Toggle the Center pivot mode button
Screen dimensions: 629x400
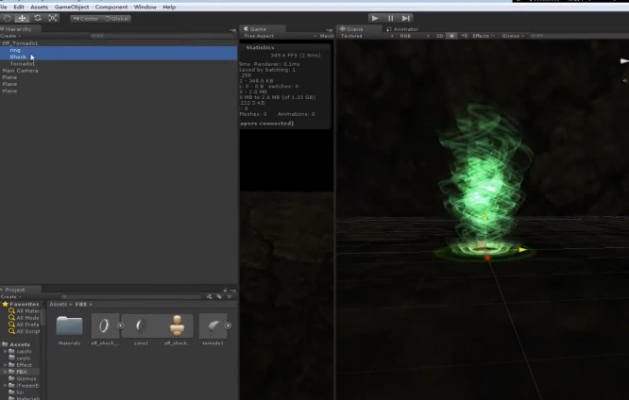click(x=85, y=18)
